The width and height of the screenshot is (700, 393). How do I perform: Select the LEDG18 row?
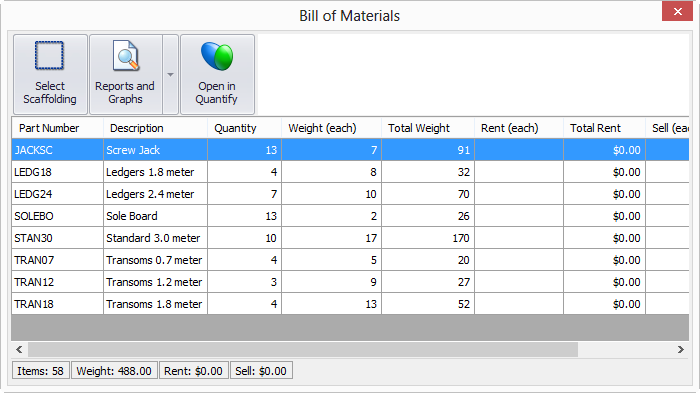[x=350, y=172]
